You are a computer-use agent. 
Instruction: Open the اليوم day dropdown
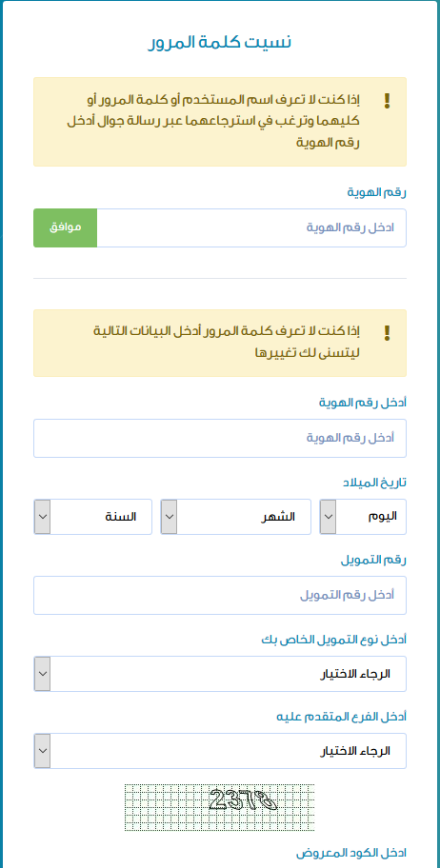363,517
